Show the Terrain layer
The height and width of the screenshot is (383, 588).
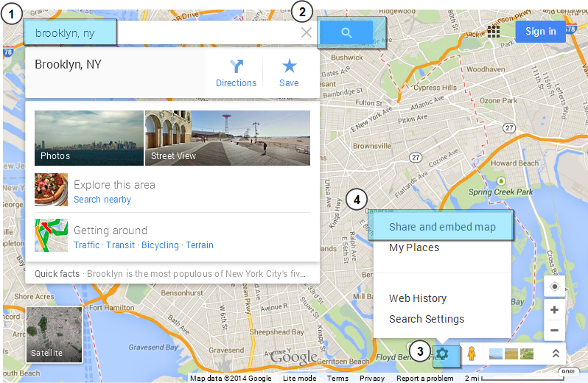200,245
